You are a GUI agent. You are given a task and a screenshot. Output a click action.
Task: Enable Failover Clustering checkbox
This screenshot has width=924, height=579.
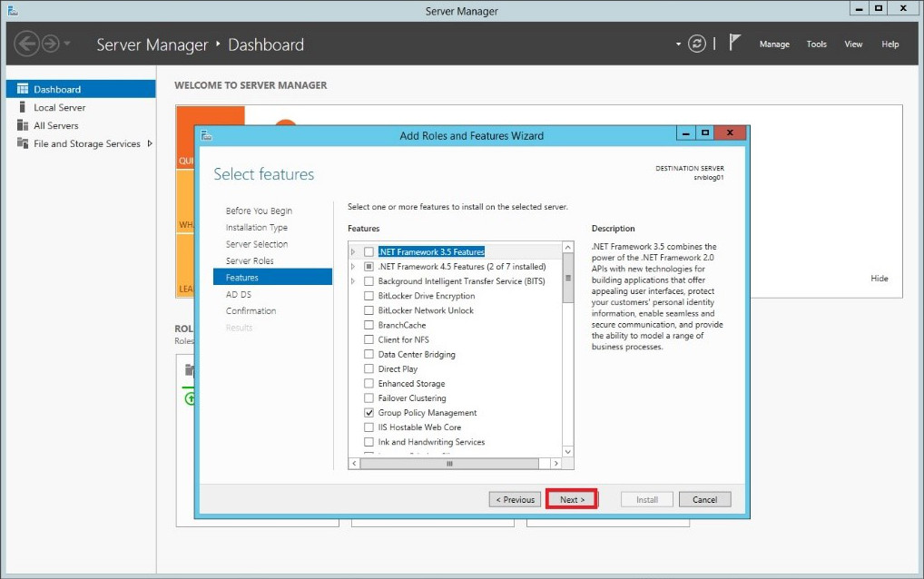pyautogui.click(x=369, y=397)
